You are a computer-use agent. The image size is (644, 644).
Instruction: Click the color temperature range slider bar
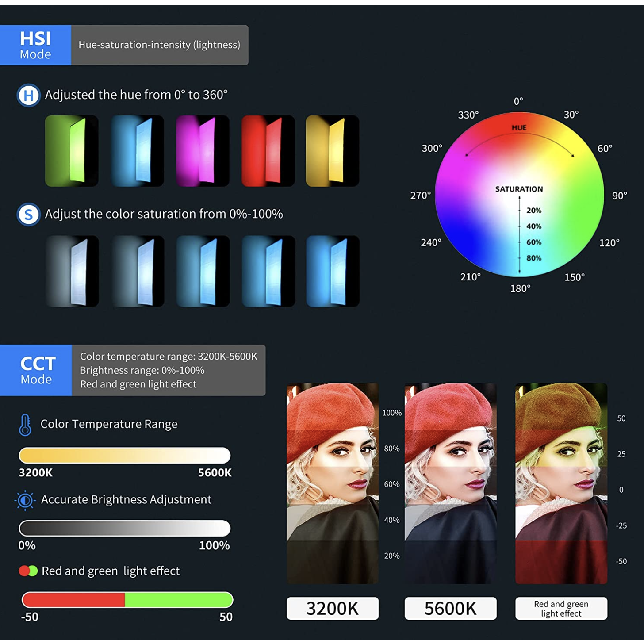[x=125, y=455]
